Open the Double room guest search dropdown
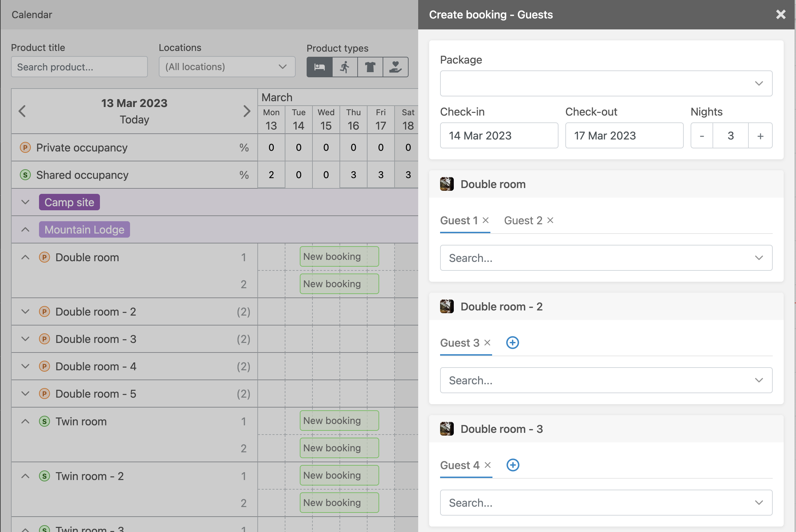This screenshot has width=796, height=532. click(606, 258)
